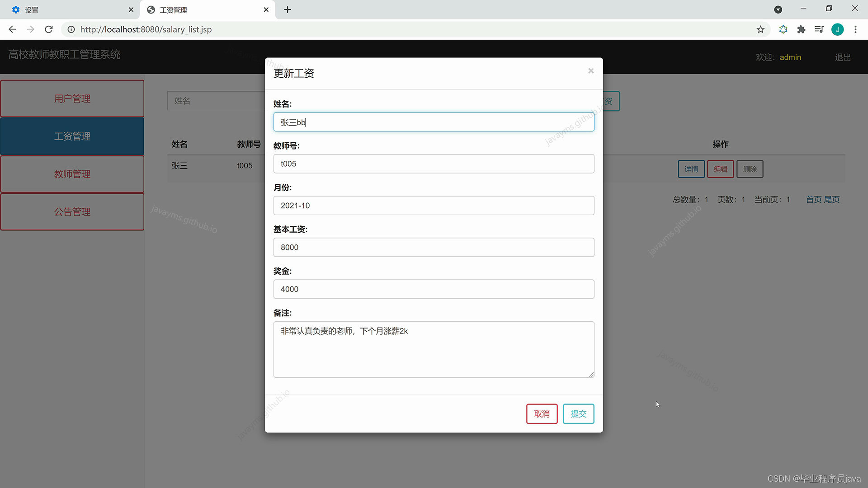Click the 当前页: 1 text

772,199
